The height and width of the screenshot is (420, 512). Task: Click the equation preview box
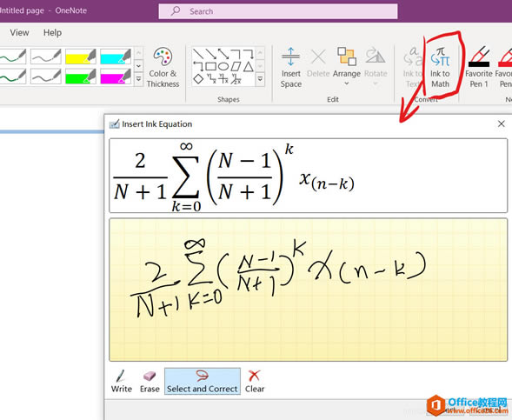click(309, 176)
